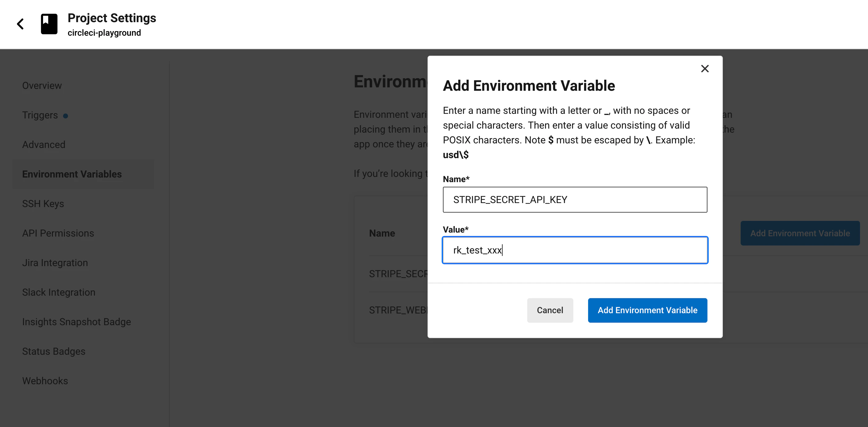This screenshot has height=427, width=868.
Task: Go to Insights Snapshot Badge
Action: coord(77,322)
